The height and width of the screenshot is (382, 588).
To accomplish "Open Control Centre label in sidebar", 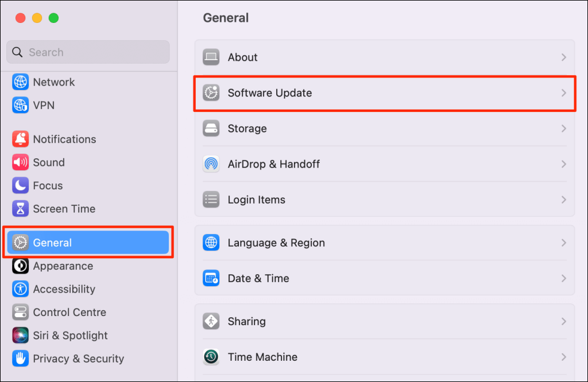I will click(69, 313).
